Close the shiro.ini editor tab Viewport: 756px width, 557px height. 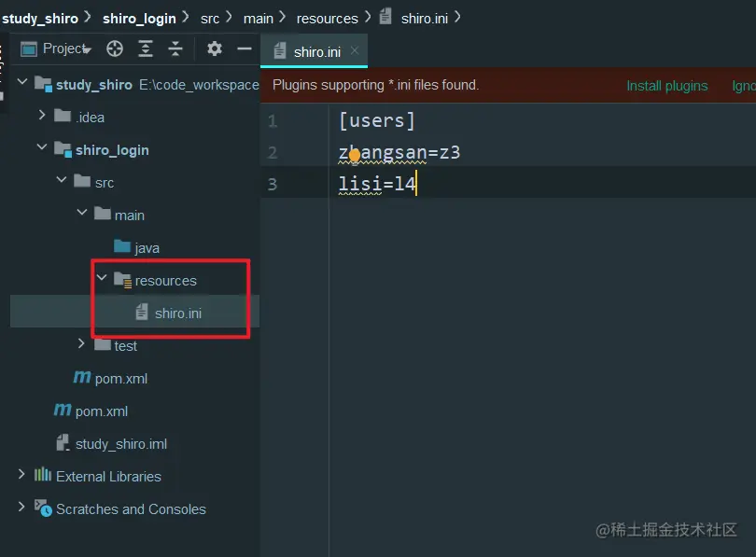click(x=355, y=50)
